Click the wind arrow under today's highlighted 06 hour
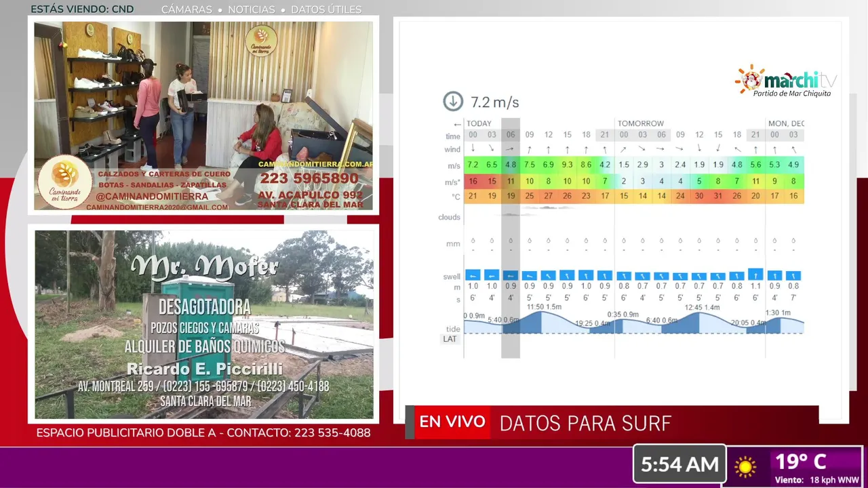The image size is (868, 488). click(x=511, y=149)
